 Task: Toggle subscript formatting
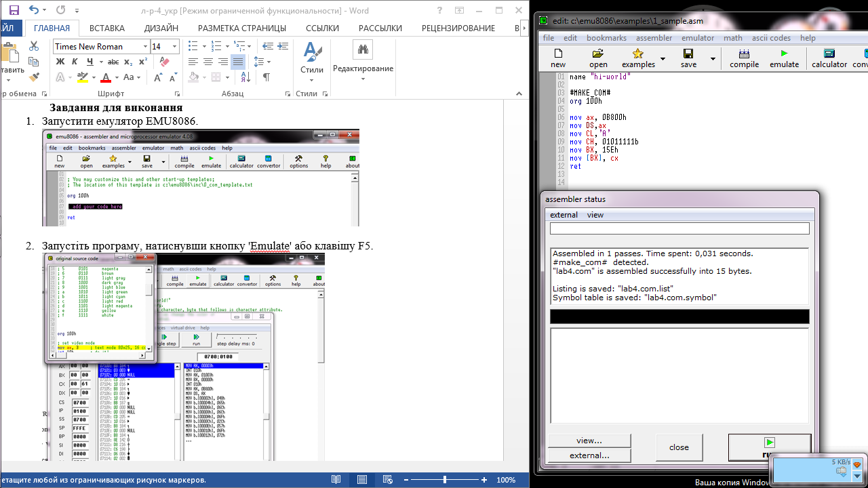[x=127, y=62]
